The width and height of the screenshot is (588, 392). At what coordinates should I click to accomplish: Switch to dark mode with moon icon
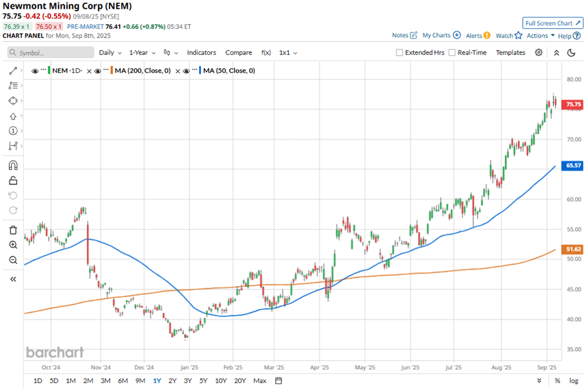571,53
